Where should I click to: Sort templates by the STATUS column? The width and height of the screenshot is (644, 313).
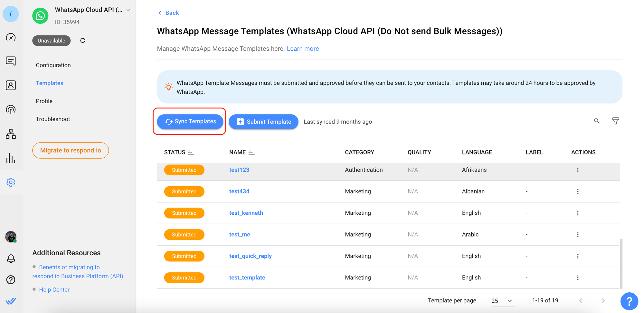[x=191, y=152]
